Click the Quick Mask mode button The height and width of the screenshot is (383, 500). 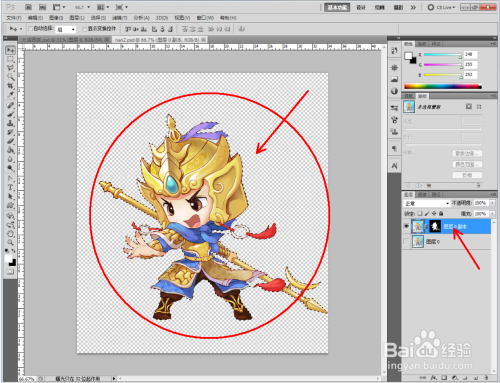(x=11, y=272)
